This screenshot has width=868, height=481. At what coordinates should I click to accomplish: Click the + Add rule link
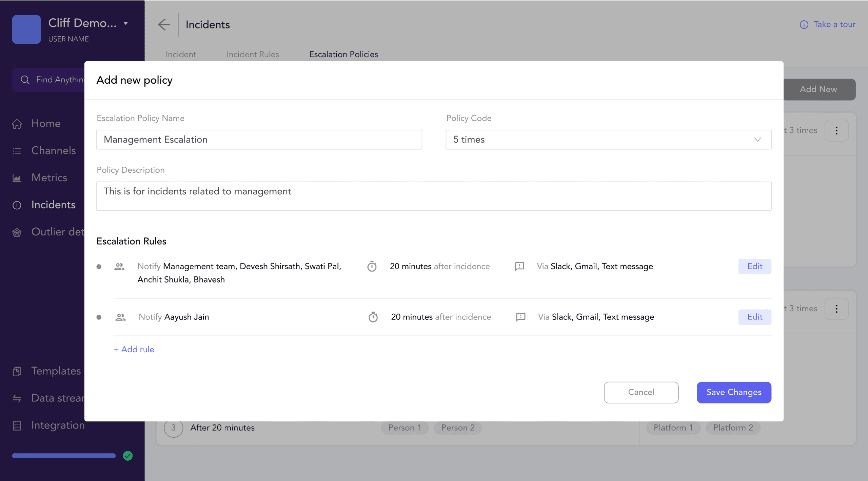coord(134,350)
